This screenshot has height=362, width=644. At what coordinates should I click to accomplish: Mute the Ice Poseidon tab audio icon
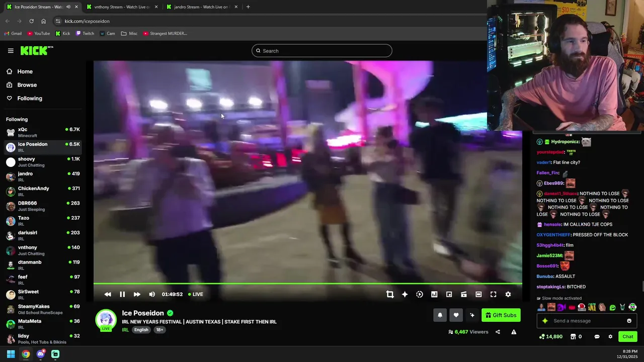[x=68, y=7]
